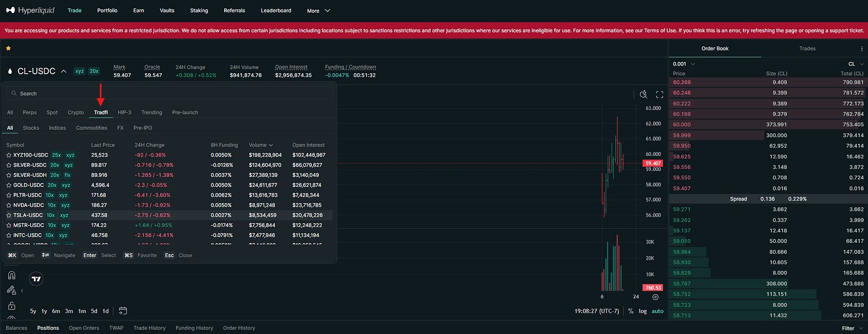This screenshot has width=868, height=334.
Task: Toggle log scale on chart
Action: tap(643, 311)
